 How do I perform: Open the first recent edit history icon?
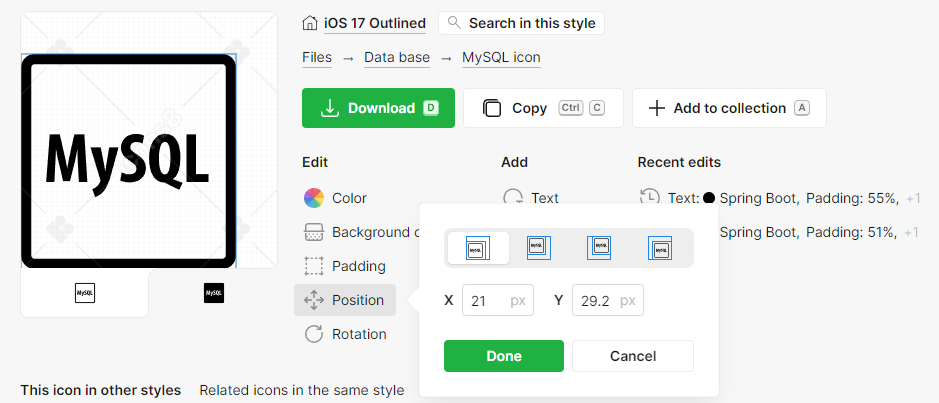pos(650,198)
